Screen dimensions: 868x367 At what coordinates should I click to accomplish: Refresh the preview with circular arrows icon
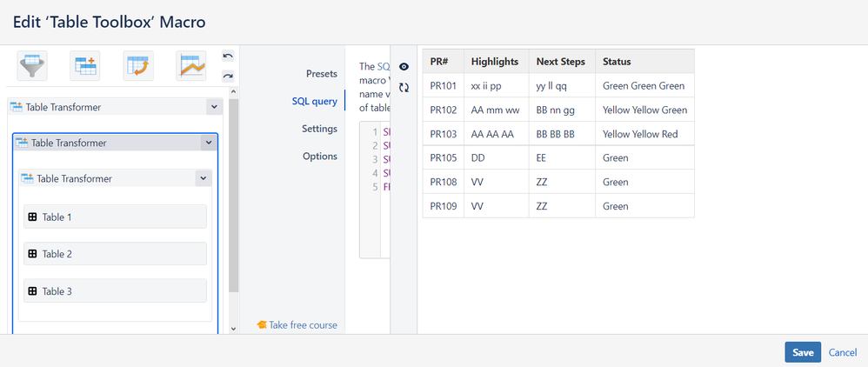pyautogui.click(x=404, y=88)
